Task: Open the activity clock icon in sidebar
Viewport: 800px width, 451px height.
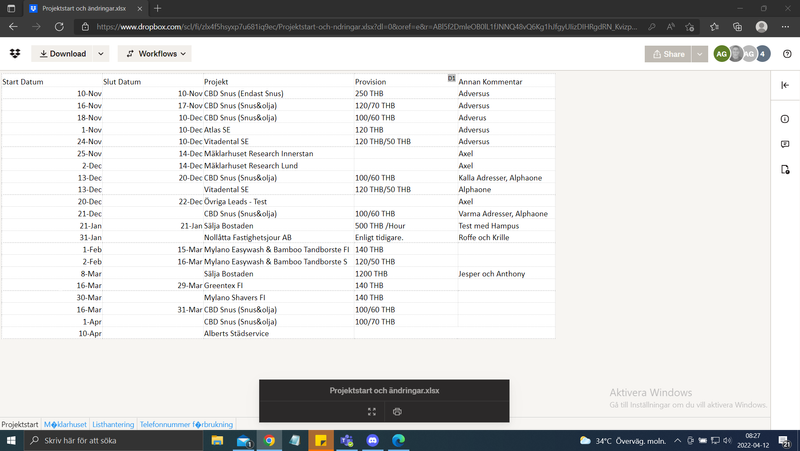Action: point(785,171)
